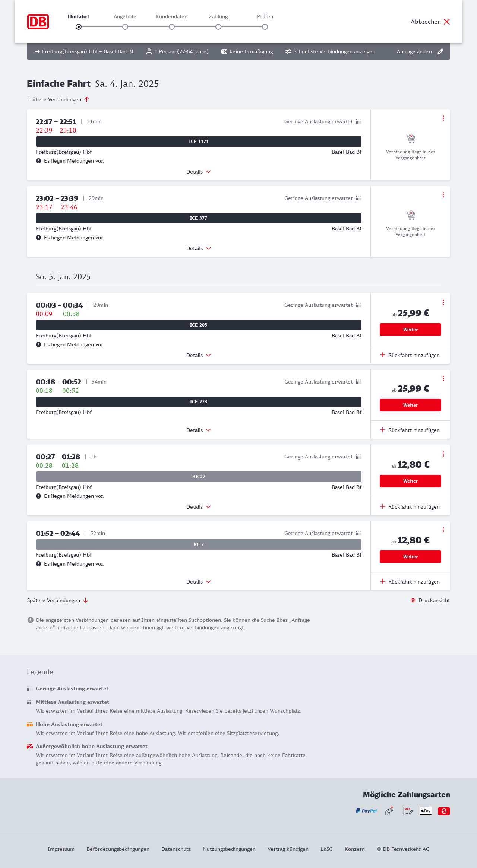Viewport: 477px width, 868px height.
Task: Open three-dot menu for RE 7 connection
Action: coord(443,530)
